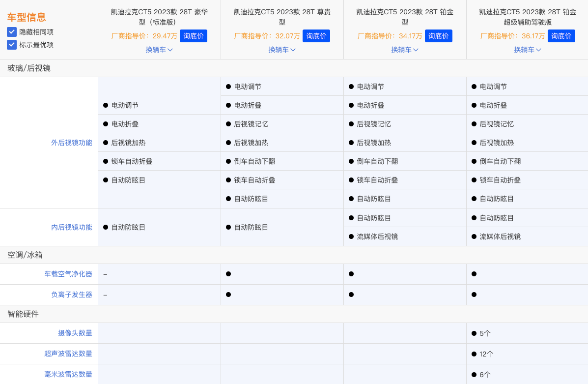Open 换辆车 dropdown under 36.17万 model
Viewport: 588px width, 384px height.
tap(527, 50)
